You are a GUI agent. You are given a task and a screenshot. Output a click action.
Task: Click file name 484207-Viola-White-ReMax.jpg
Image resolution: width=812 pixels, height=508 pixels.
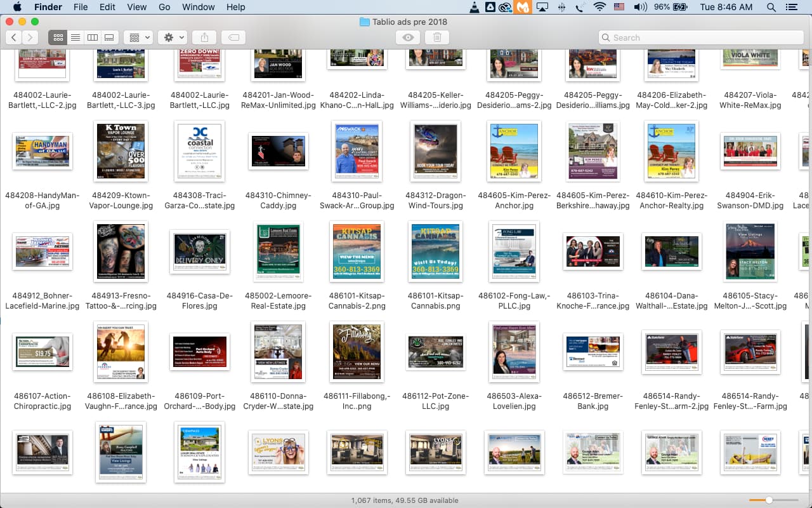pyautogui.click(x=750, y=100)
